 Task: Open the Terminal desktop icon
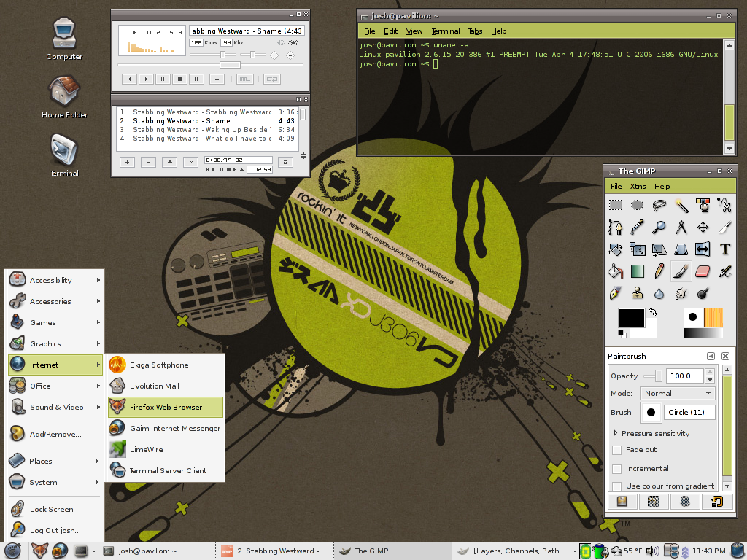[x=64, y=155]
